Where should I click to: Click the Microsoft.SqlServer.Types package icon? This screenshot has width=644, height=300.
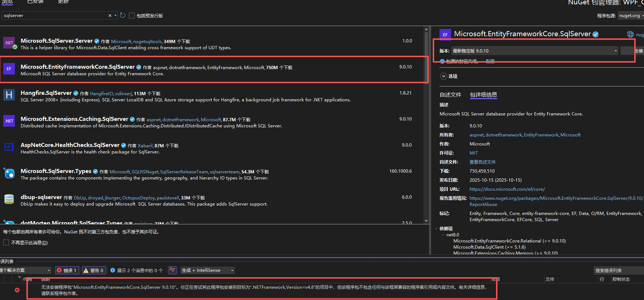click(9, 173)
